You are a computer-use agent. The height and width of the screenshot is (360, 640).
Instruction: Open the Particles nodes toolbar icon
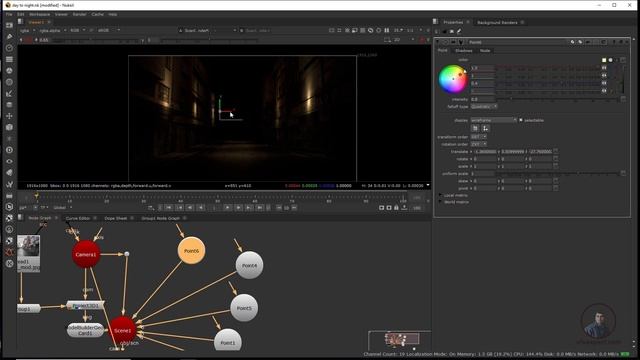pos(9,139)
